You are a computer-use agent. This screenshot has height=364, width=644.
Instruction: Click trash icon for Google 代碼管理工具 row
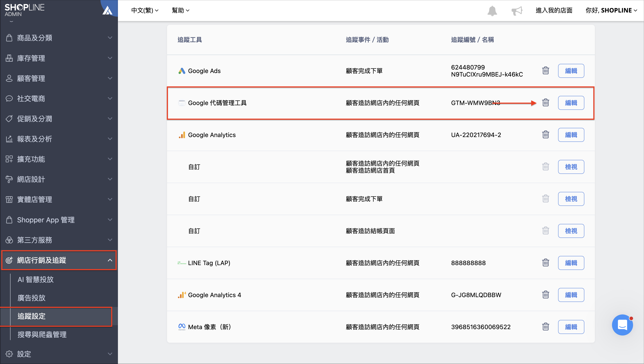(546, 103)
